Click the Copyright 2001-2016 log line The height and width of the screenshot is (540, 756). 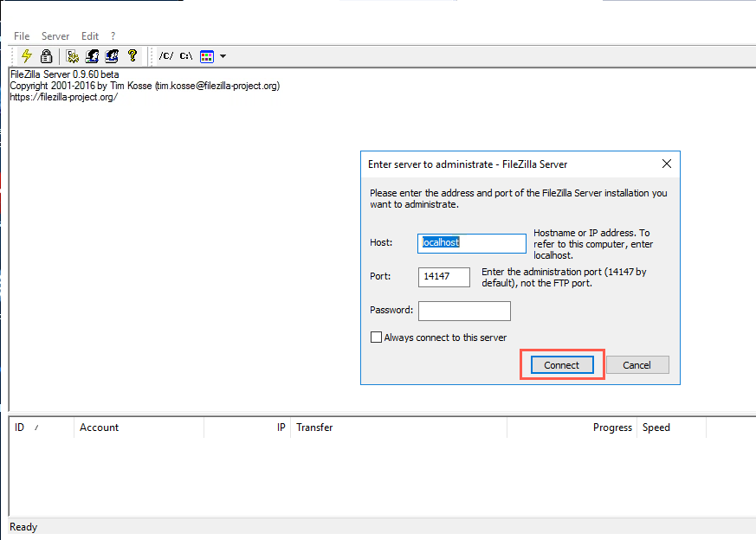click(x=145, y=86)
